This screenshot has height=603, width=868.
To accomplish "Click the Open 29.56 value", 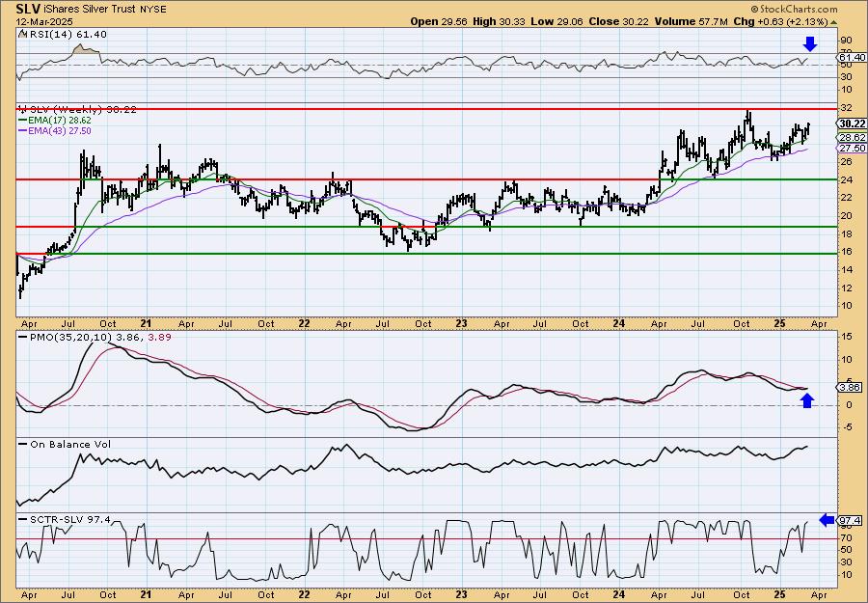I will tap(439, 21).
